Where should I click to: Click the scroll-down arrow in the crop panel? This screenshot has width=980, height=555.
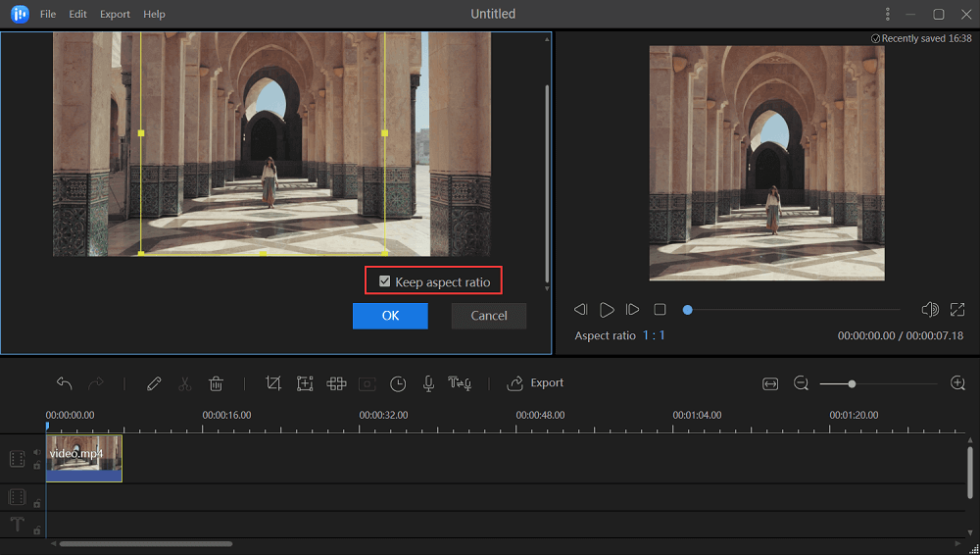[x=547, y=288]
